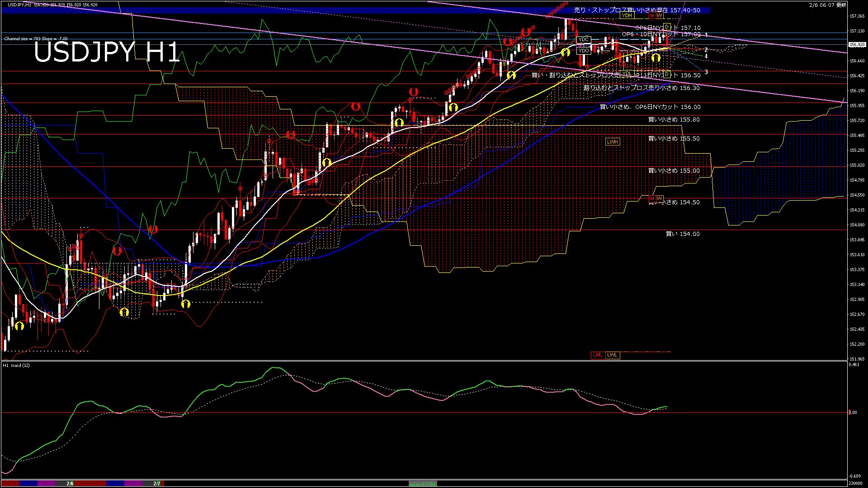Open the LVVH level marker
Screen dimensions: 868x488
pos(613,142)
